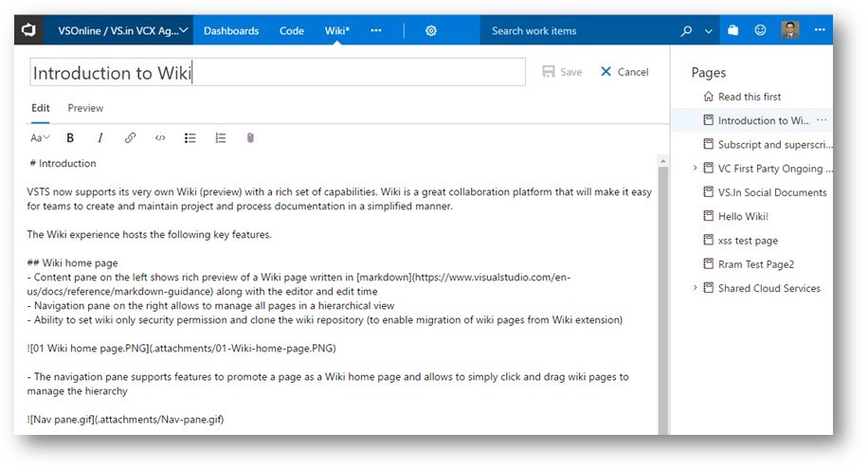This screenshot has width=868, height=469.
Task: Edit the page title field
Action: pyautogui.click(x=278, y=72)
